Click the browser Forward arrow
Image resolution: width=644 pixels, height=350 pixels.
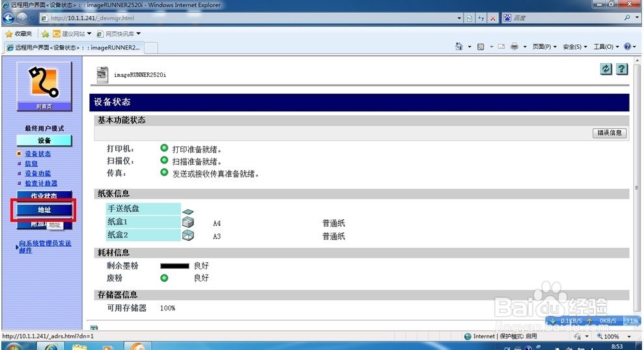21,18
